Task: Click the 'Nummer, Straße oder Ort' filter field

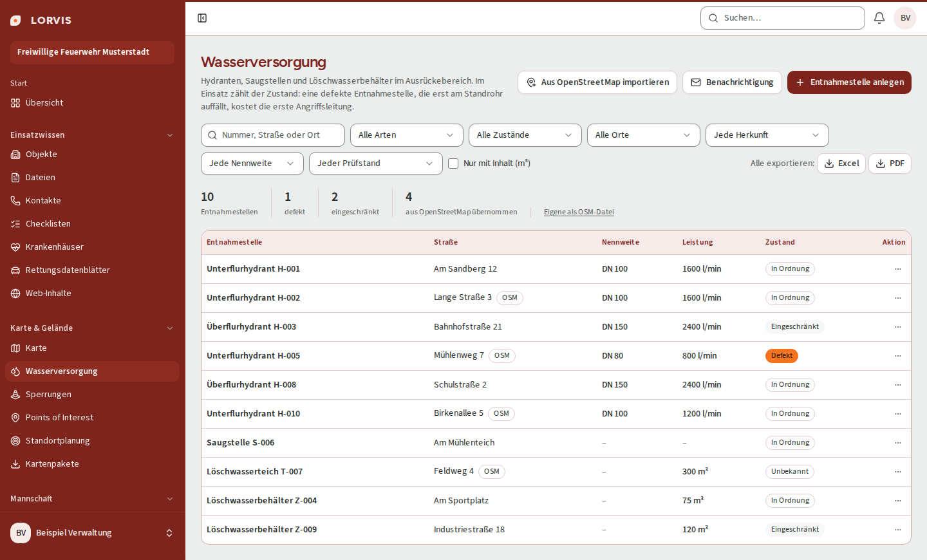Action: coord(273,135)
